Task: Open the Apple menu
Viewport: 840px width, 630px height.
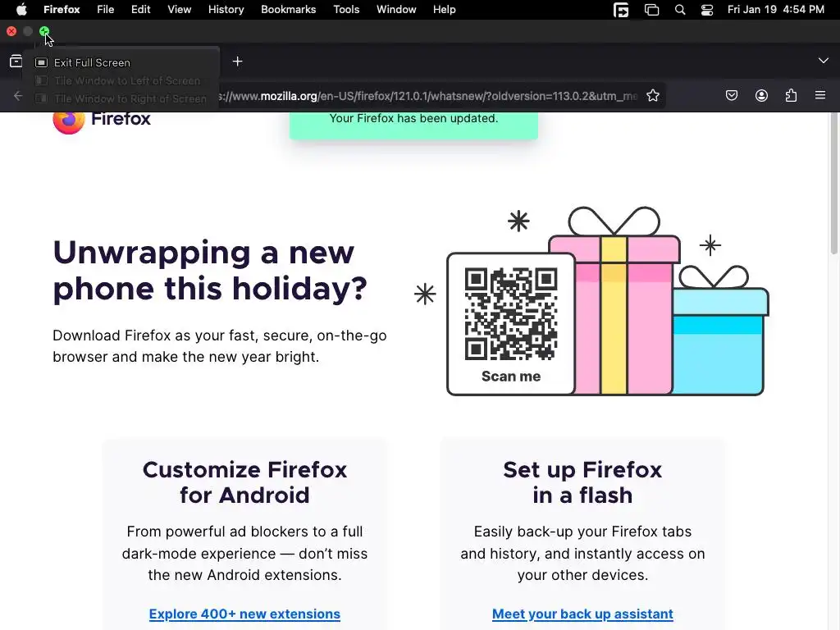Action: [21, 10]
